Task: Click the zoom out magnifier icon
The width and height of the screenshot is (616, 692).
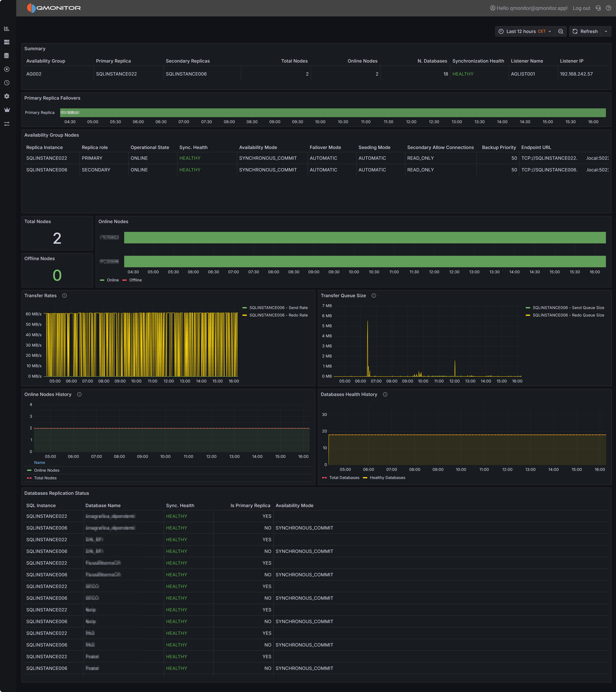Action: (x=561, y=31)
